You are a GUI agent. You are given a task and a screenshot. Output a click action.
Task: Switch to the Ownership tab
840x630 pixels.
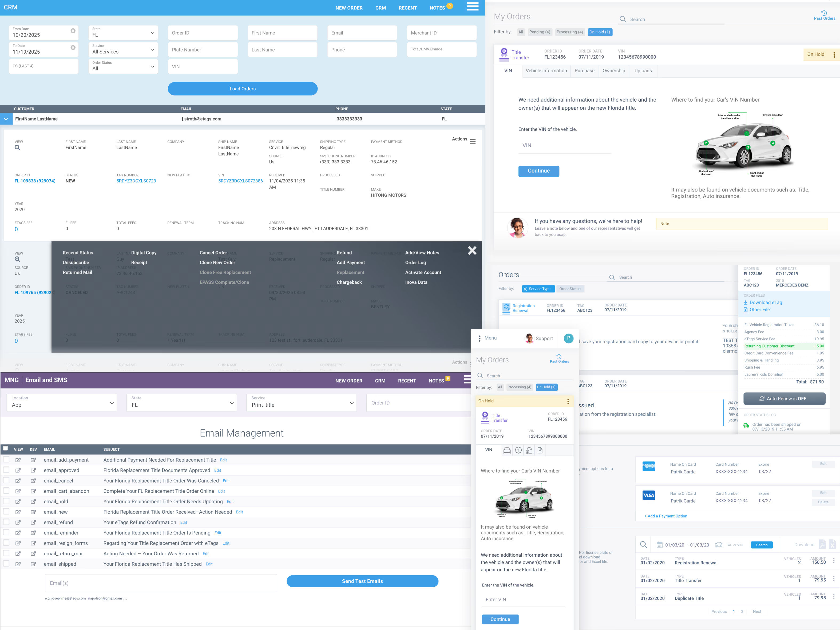coord(614,71)
